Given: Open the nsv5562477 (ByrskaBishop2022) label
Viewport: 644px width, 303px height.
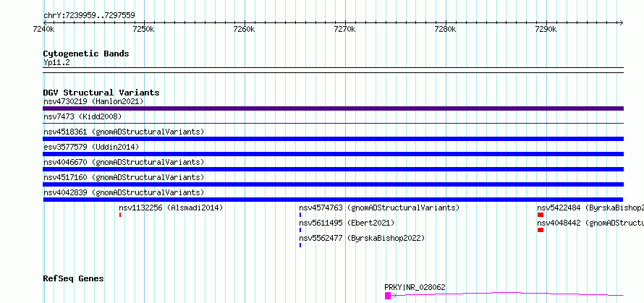Looking at the screenshot, I should click(362, 238).
